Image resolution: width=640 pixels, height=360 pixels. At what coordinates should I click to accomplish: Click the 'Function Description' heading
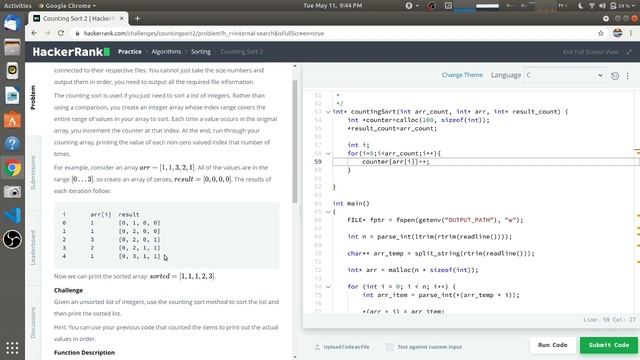click(x=84, y=353)
